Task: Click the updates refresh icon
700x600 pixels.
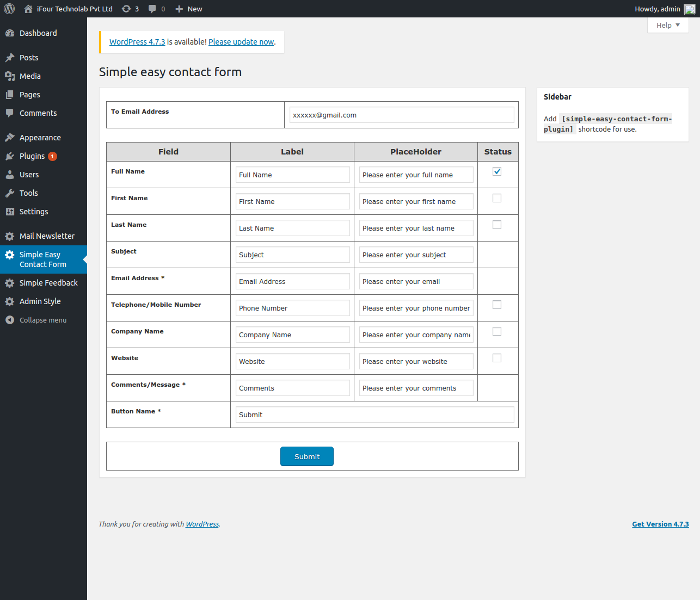Action: pyautogui.click(x=126, y=9)
